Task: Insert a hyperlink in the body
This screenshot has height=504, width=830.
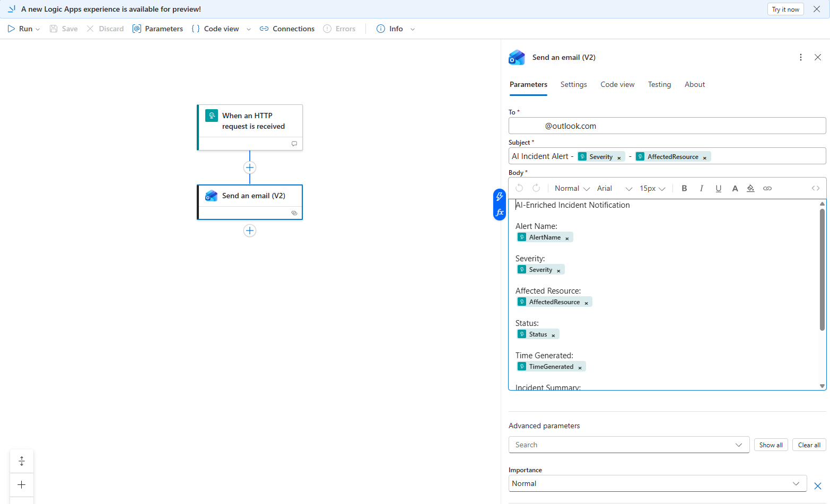Action: 767,188
